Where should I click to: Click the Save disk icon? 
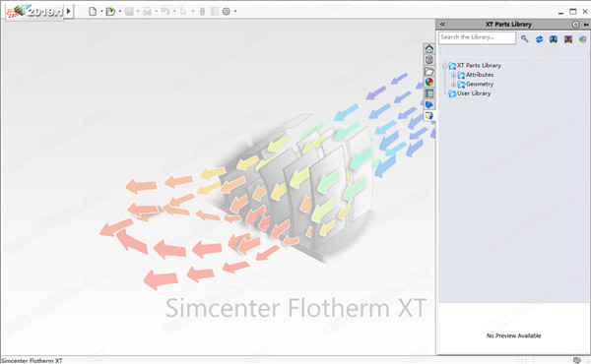(129, 11)
